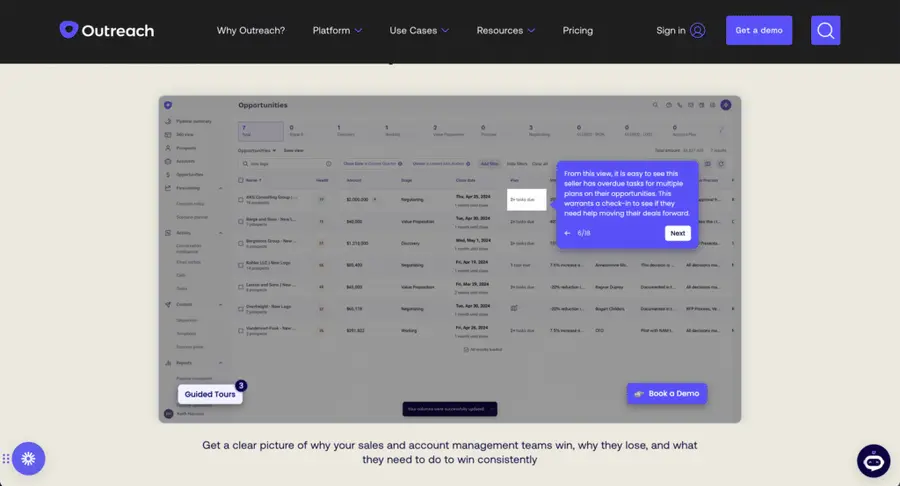Open the site search magnifier button

(825, 30)
